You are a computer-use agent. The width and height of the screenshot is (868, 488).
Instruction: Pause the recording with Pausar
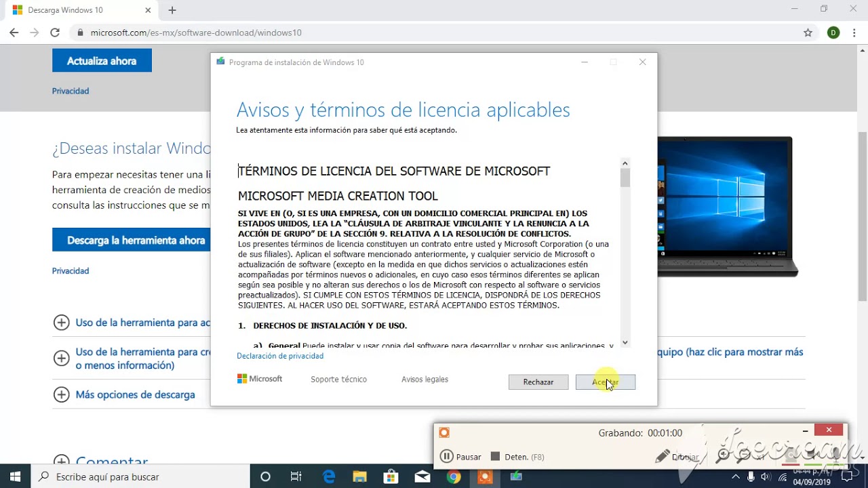coord(460,457)
